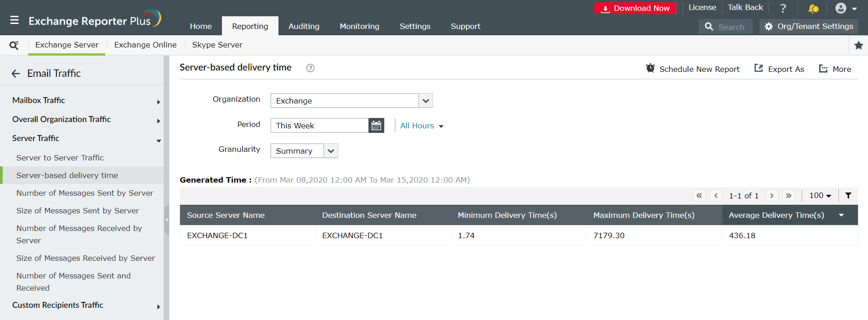Viewport: 868px width, 320px height.
Task: Select the Reporting tab
Action: tap(250, 26)
